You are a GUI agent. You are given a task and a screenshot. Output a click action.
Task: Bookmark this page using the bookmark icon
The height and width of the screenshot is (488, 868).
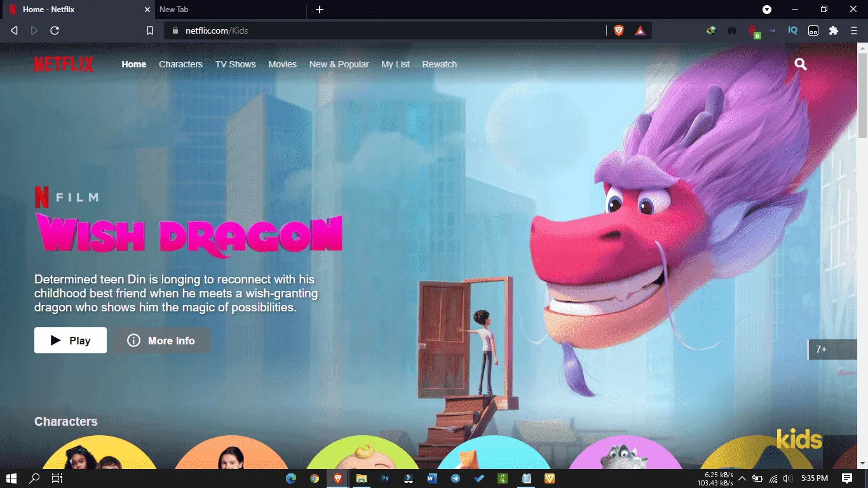click(x=150, y=30)
